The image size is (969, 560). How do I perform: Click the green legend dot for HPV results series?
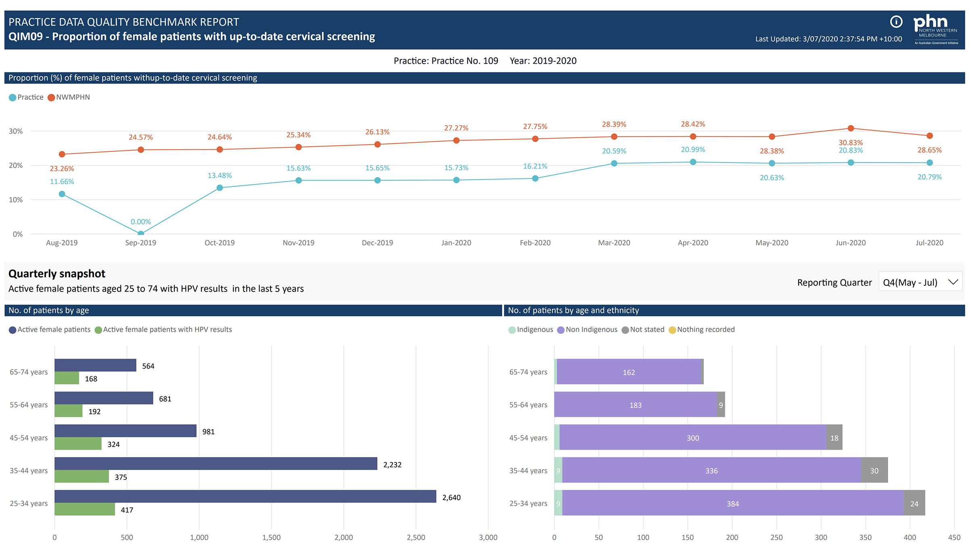[97, 329]
